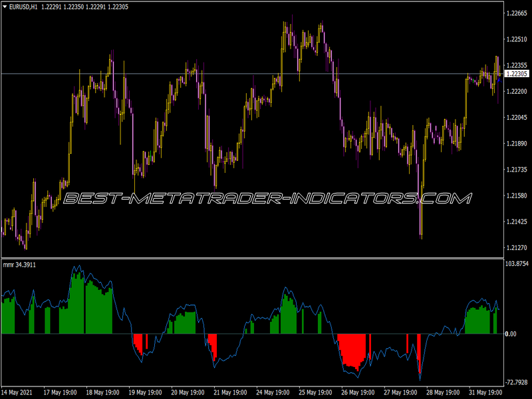Click the 25 May 19:00 time label
The image size is (532, 399).
click(315, 392)
